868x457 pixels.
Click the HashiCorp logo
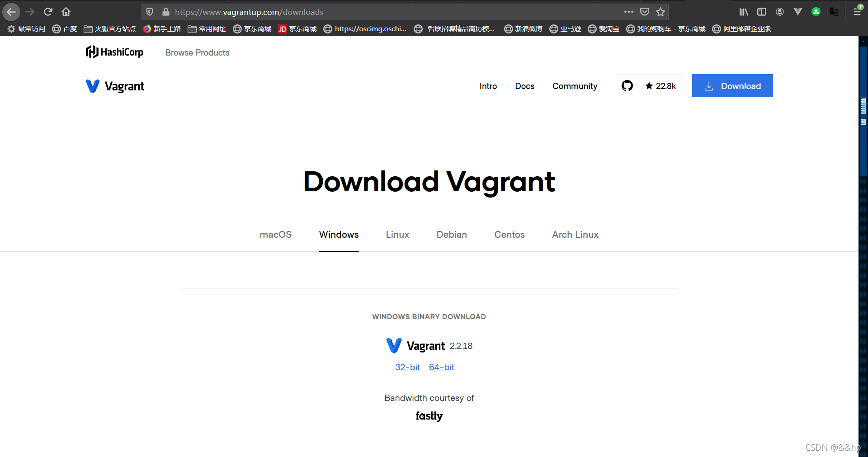point(114,52)
